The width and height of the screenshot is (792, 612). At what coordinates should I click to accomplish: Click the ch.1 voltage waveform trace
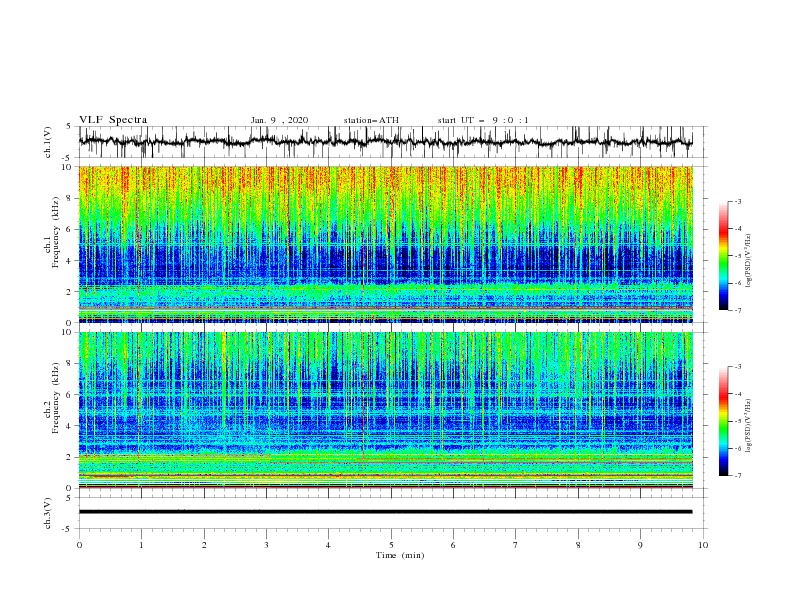point(385,142)
